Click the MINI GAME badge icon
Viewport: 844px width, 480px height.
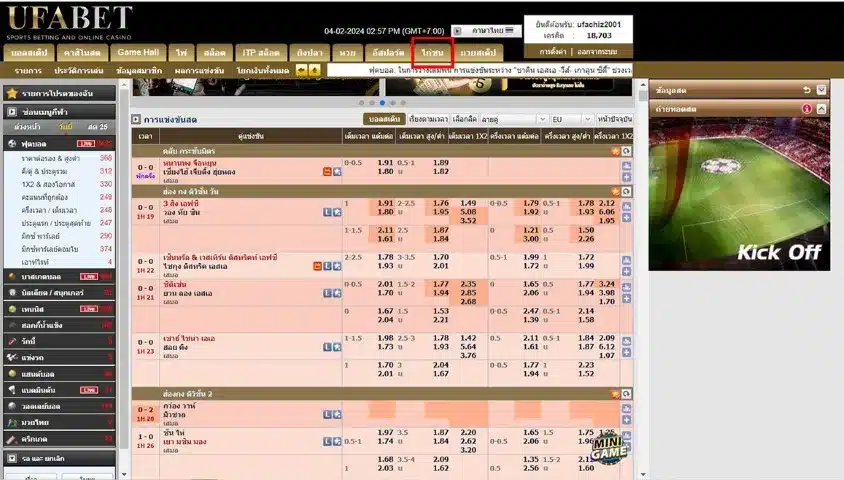[x=609, y=448]
